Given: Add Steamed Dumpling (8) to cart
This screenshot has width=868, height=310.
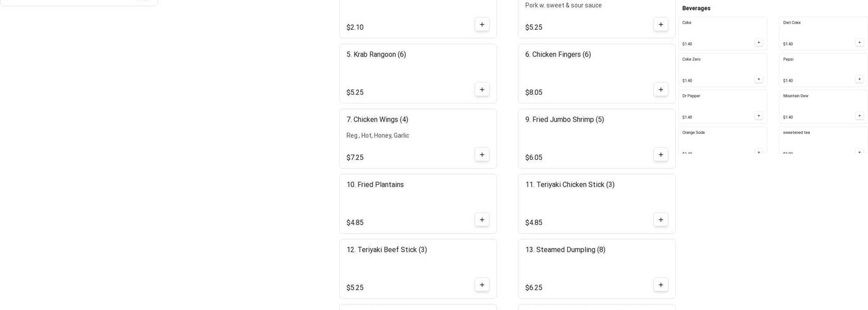Looking at the screenshot, I should coord(660,285).
